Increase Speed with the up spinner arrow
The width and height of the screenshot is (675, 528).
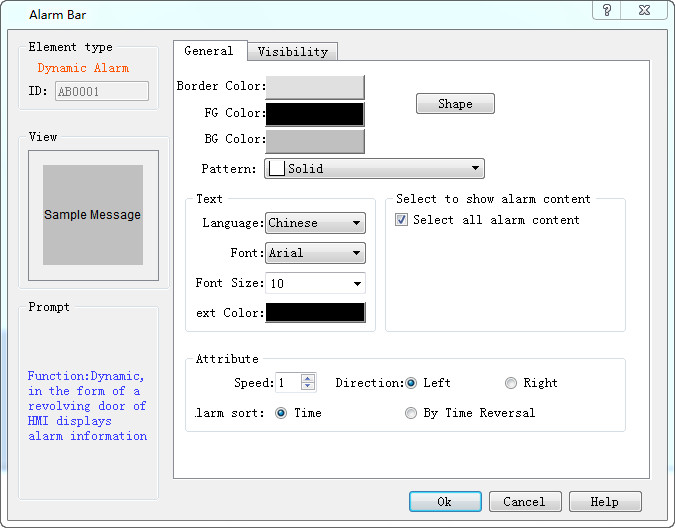click(308, 379)
